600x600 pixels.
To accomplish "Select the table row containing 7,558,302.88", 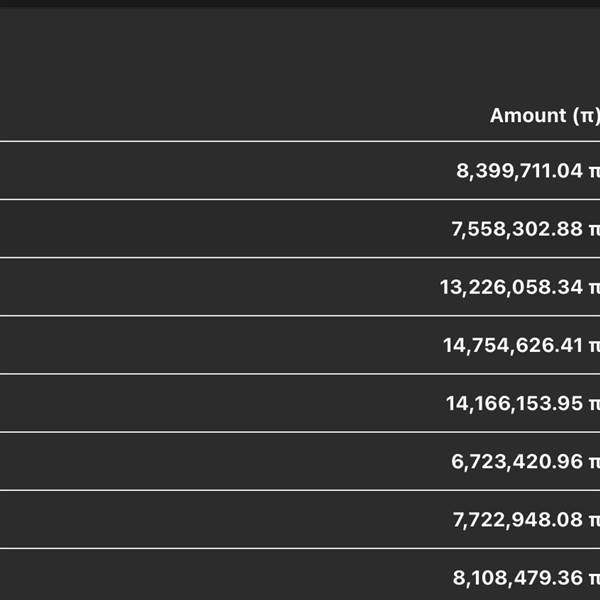I will click(x=300, y=229).
